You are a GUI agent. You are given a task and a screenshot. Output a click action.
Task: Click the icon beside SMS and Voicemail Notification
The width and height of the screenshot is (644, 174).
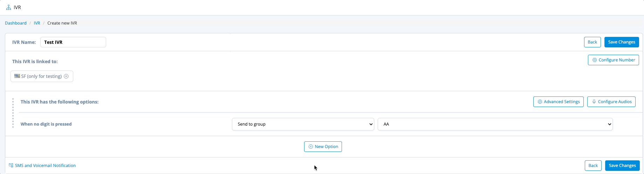pos(11,166)
